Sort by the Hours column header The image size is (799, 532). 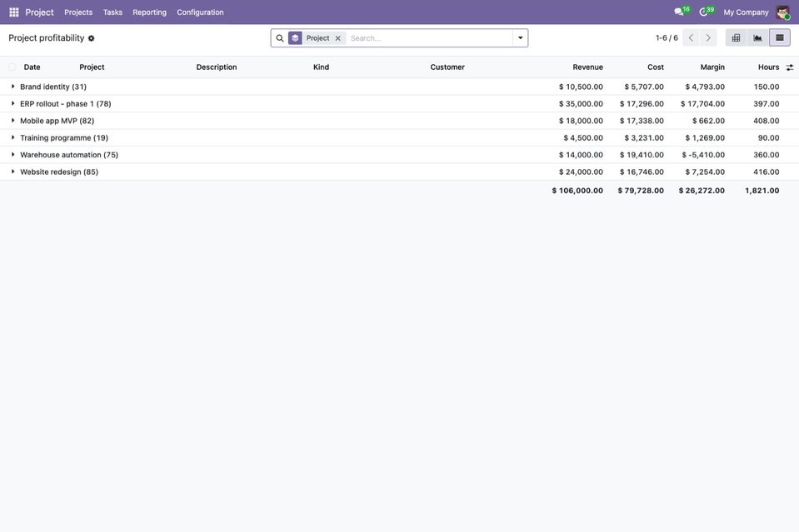click(768, 67)
